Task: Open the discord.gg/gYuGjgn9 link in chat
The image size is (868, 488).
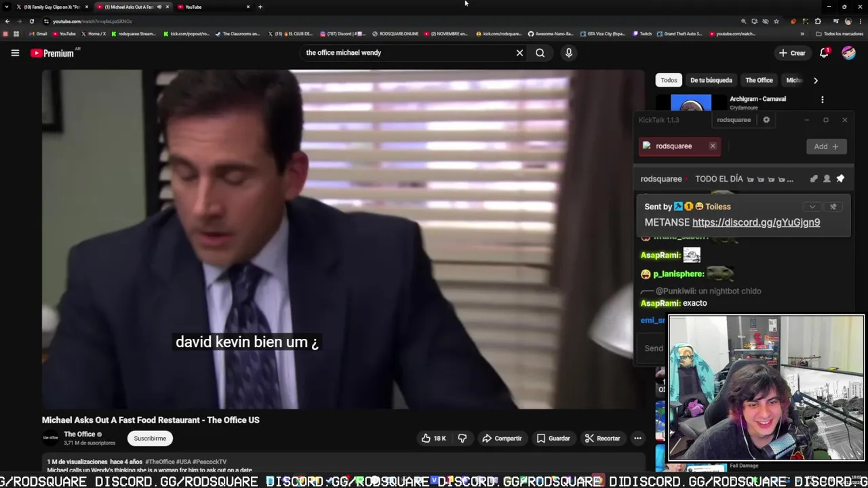Action: (x=756, y=222)
